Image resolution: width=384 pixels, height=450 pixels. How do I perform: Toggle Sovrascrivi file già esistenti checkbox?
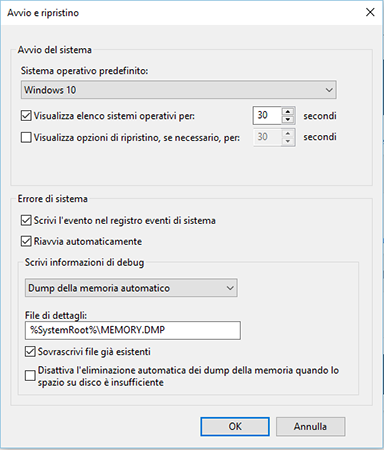pos(30,351)
